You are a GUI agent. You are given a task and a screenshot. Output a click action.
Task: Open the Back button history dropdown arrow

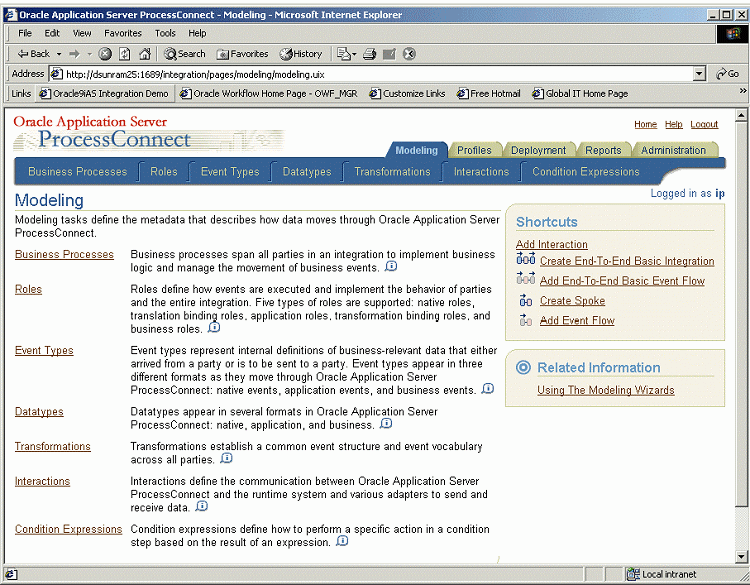[x=59, y=54]
